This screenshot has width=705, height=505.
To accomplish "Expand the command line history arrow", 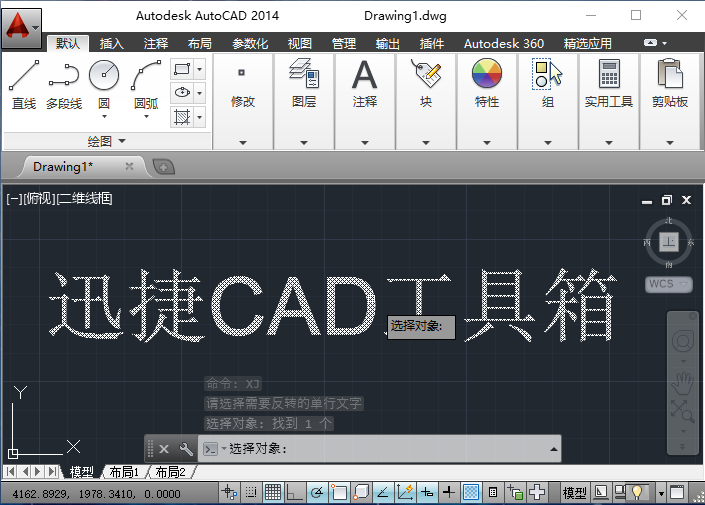I will tap(554, 449).
